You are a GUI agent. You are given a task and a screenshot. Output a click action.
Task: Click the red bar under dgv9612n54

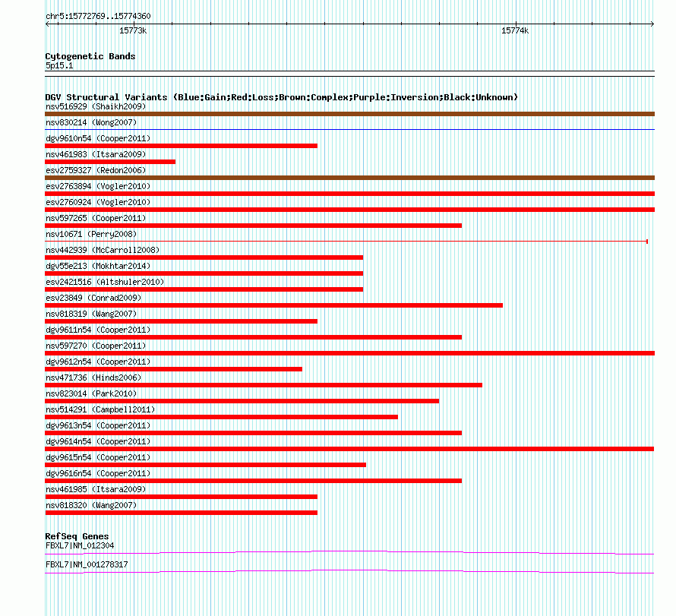[173, 369]
